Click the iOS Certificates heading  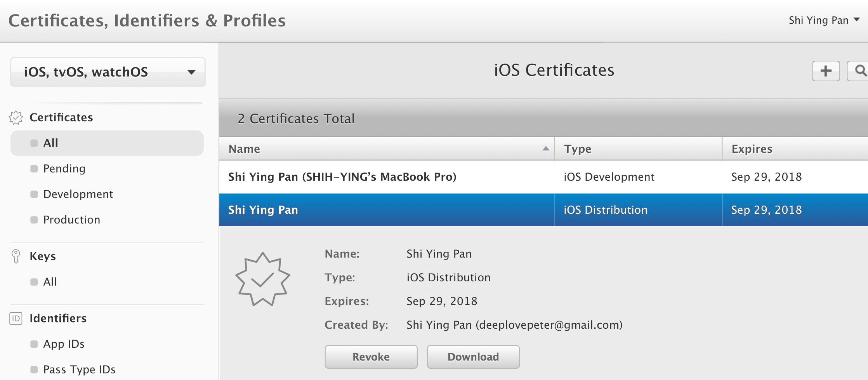(x=554, y=70)
